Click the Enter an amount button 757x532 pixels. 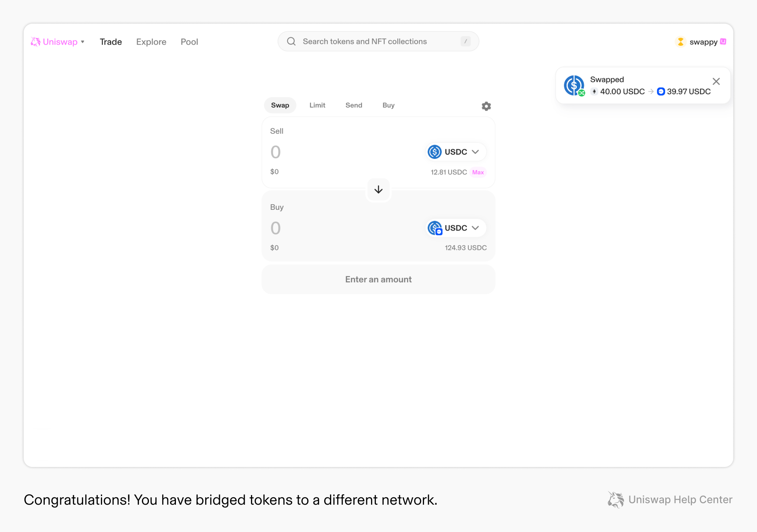click(x=378, y=279)
